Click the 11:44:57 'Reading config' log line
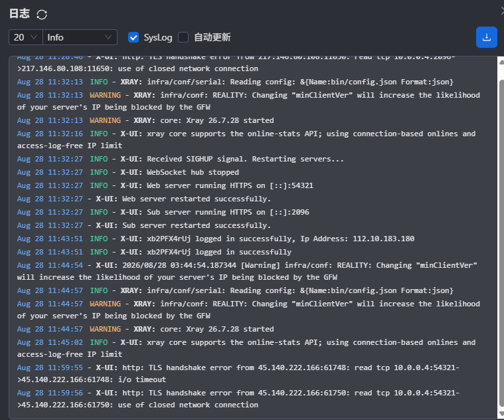The image size is (504, 420). click(x=235, y=290)
